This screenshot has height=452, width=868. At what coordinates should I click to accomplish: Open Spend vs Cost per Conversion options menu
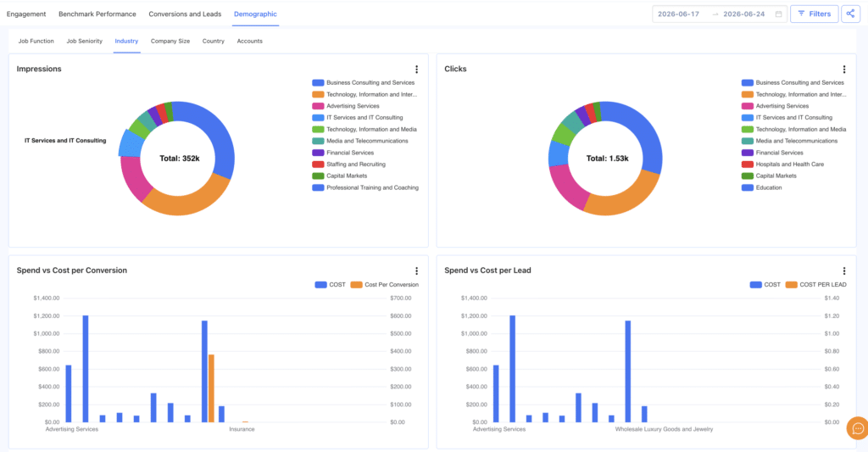pos(416,271)
